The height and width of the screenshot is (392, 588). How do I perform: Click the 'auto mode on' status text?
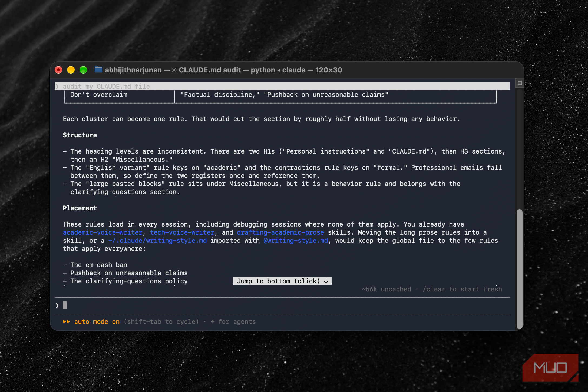click(97, 322)
